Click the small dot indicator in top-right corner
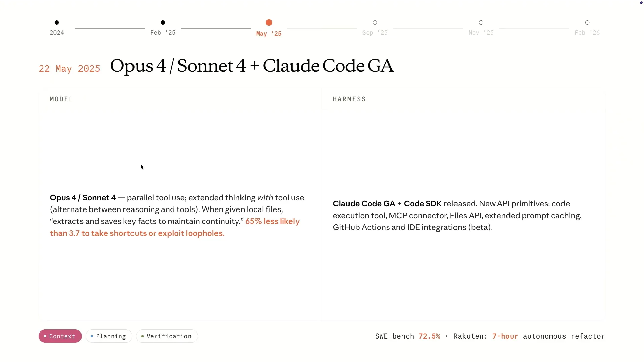The height and width of the screenshot is (362, 644). click(x=641, y=3)
